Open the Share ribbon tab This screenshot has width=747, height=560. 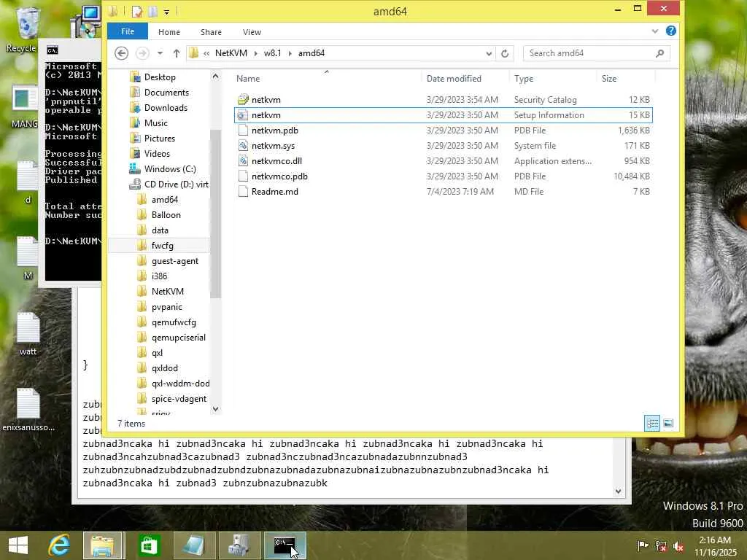click(x=211, y=32)
